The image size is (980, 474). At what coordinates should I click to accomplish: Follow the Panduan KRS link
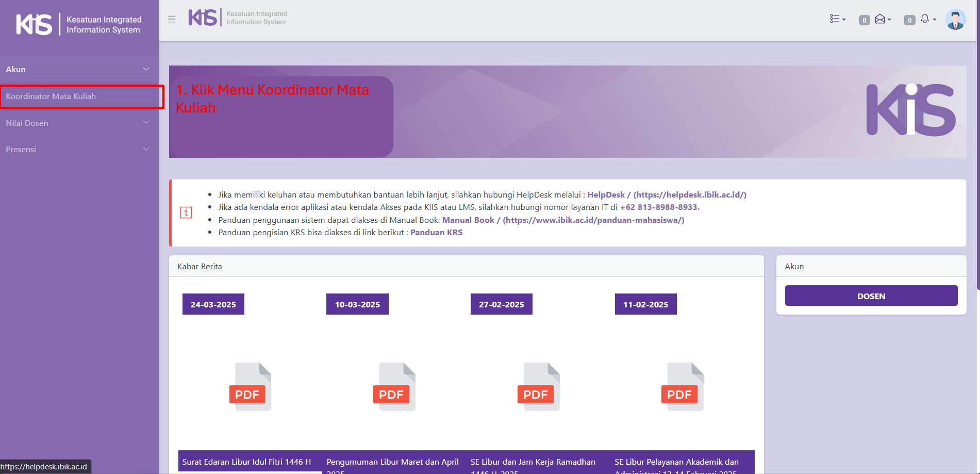pyautogui.click(x=436, y=232)
